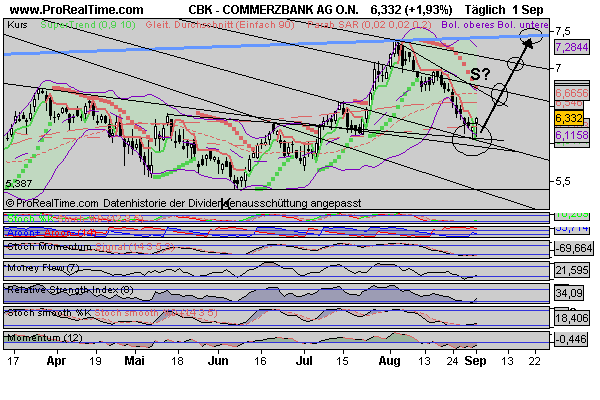Select the SuperTrend (0,9 10) indicator label
The width and height of the screenshot is (600, 400).
pos(88,25)
